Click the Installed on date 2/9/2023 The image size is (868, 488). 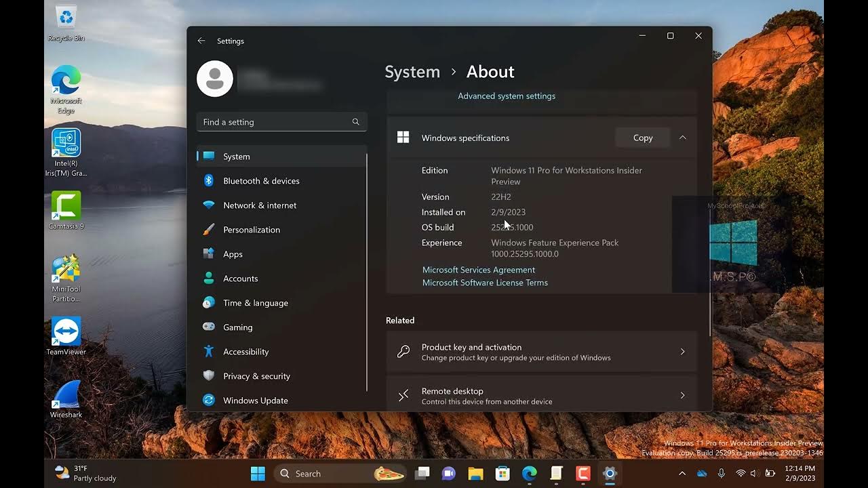pos(508,212)
